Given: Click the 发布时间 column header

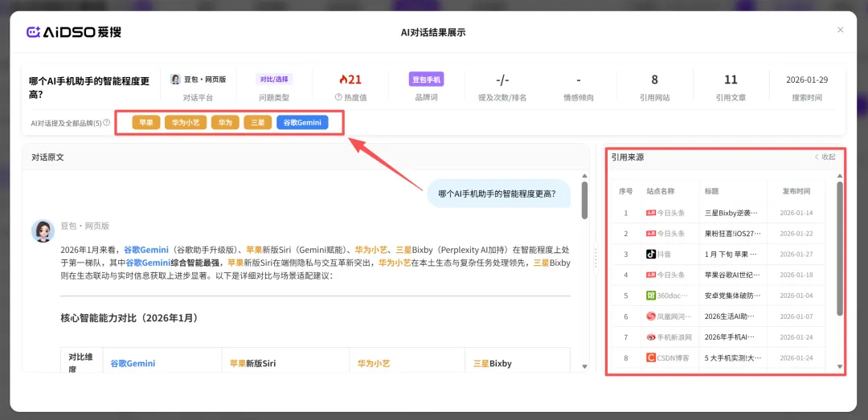Looking at the screenshot, I should click(796, 191).
